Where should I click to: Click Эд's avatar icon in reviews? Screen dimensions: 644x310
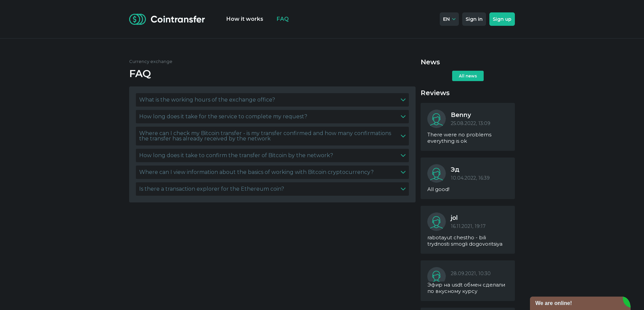[x=436, y=173]
